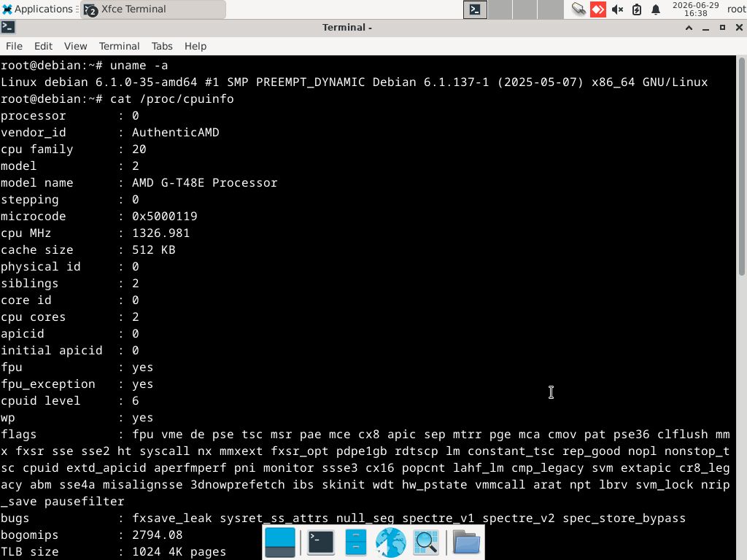Click Show Desktop icon in dock
747x560 pixels.
(x=279, y=542)
